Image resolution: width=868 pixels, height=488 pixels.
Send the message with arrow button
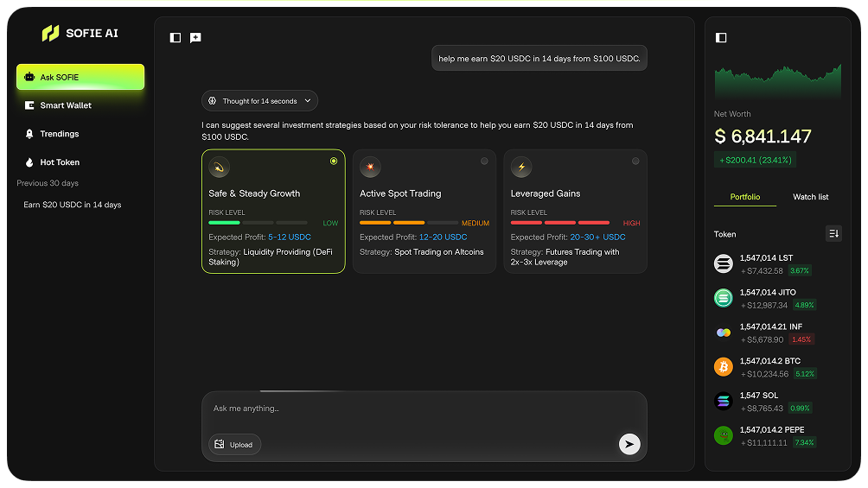click(629, 444)
